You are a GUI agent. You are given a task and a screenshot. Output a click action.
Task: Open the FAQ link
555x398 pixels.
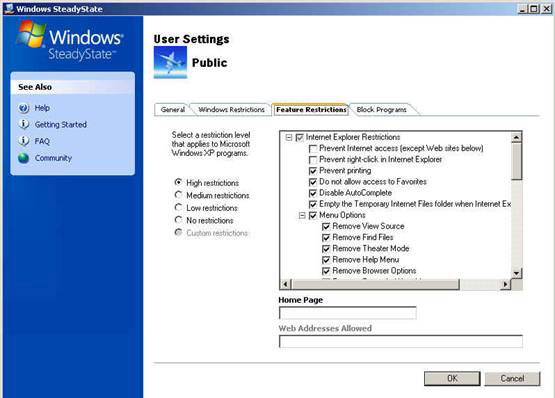coord(42,141)
